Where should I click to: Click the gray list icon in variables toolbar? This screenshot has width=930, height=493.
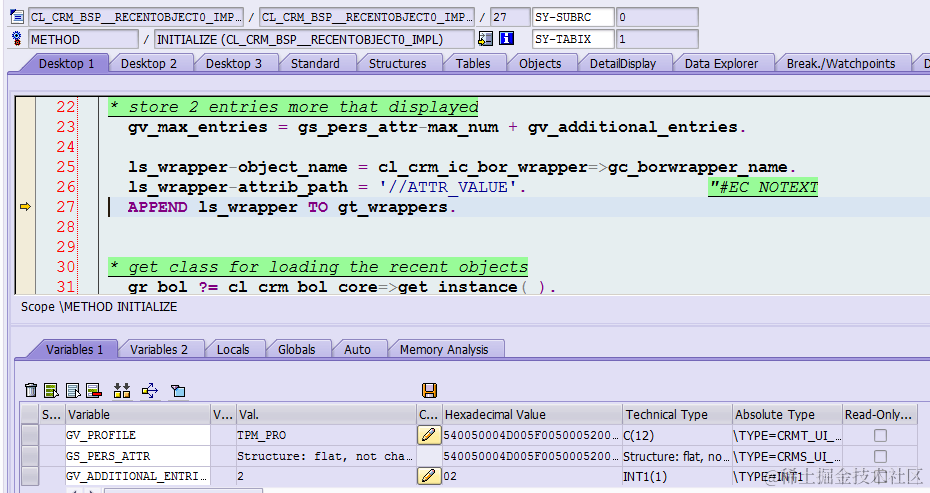[73, 390]
